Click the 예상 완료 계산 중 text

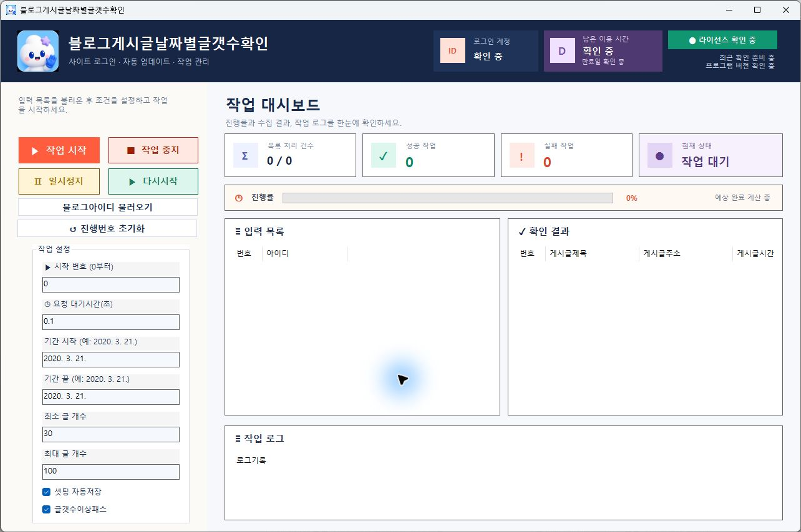coord(743,198)
